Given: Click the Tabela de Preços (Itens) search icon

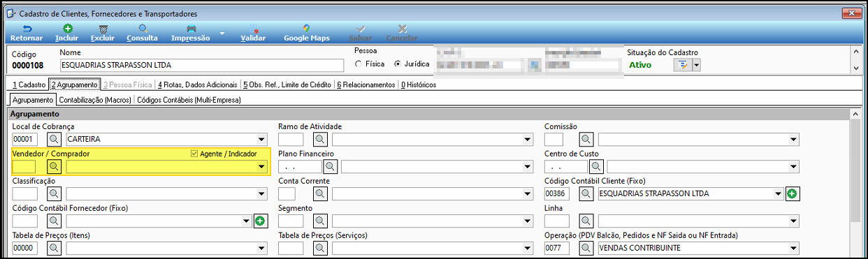Looking at the screenshot, I should coord(54,248).
